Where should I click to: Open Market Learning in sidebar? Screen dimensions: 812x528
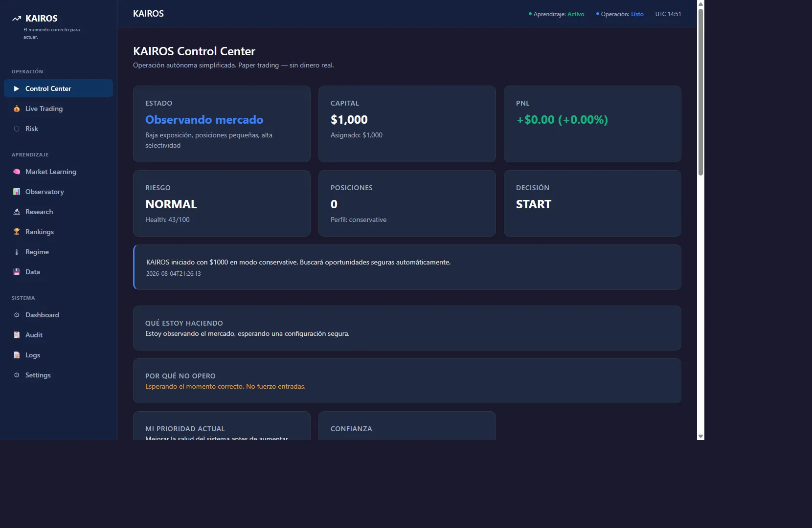(x=58, y=172)
